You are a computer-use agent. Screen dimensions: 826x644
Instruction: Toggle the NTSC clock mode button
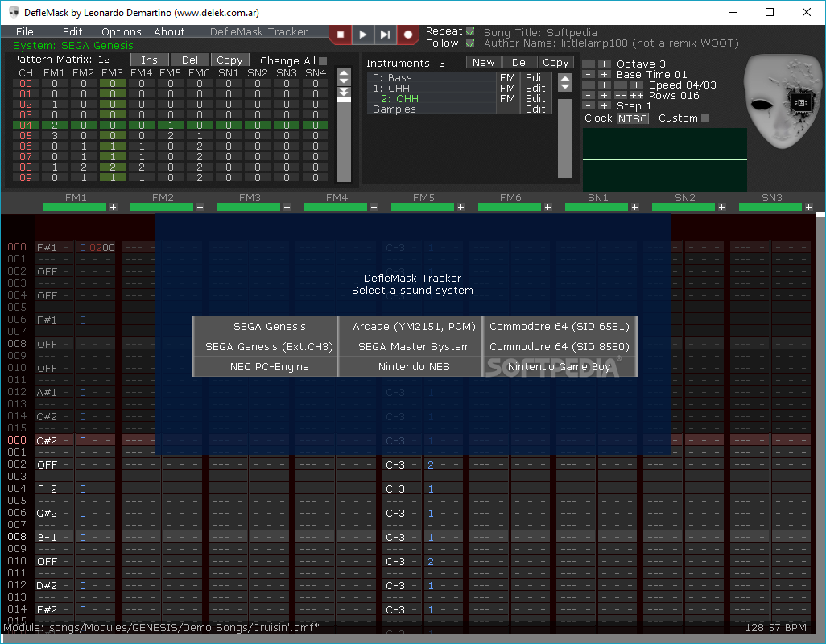coord(632,118)
